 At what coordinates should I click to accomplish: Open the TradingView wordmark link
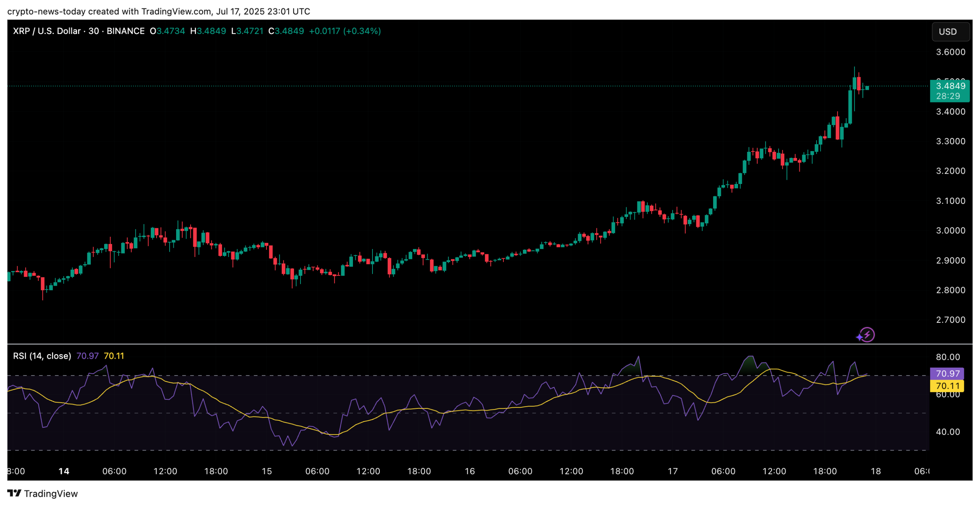tap(51, 493)
